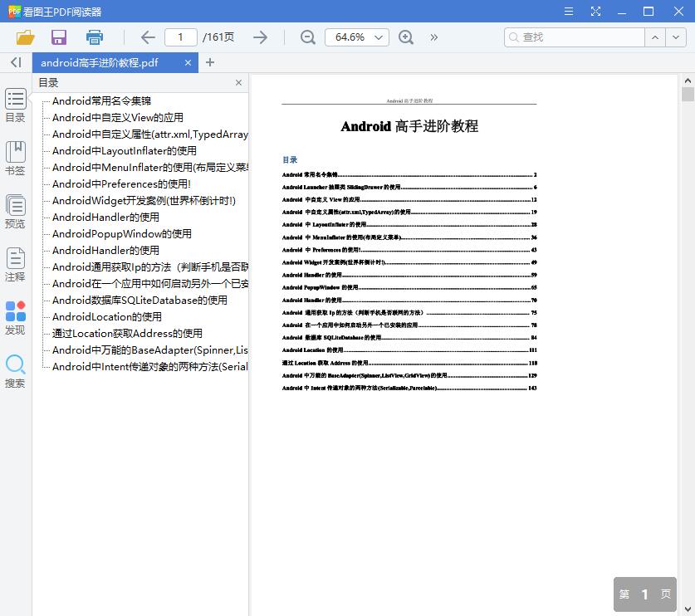Select the android高手进阶教程.pdf tab
The height and width of the screenshot is (616, 695).
click(x=108, y=62)
